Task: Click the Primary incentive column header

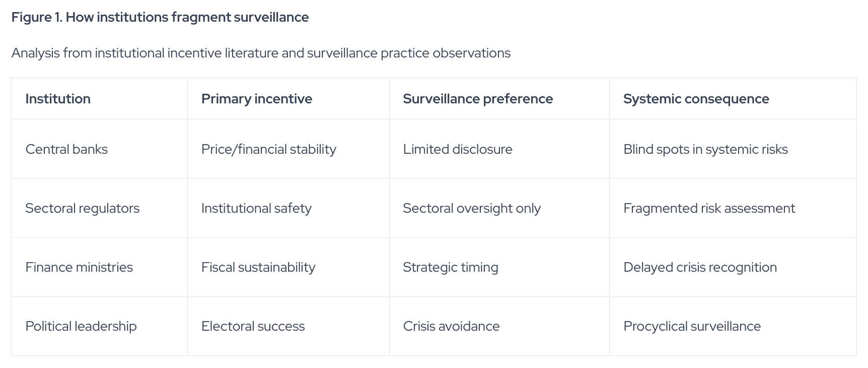Action: 288,99
